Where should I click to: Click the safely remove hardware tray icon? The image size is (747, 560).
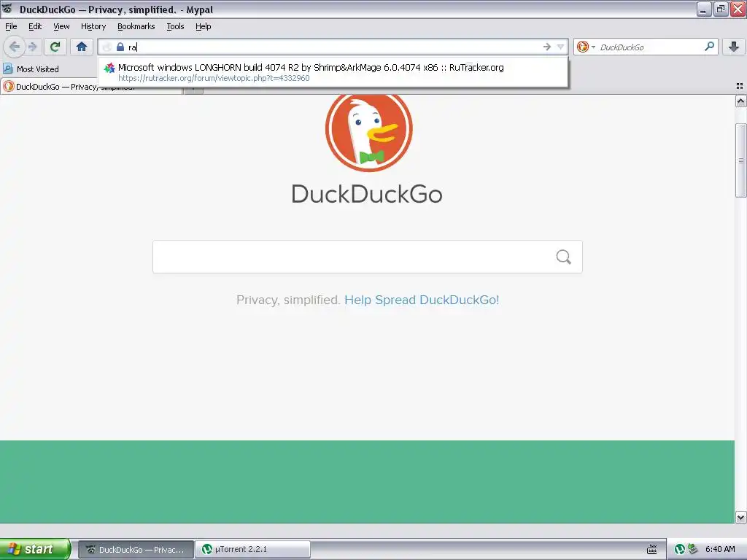tap(692, 549)
